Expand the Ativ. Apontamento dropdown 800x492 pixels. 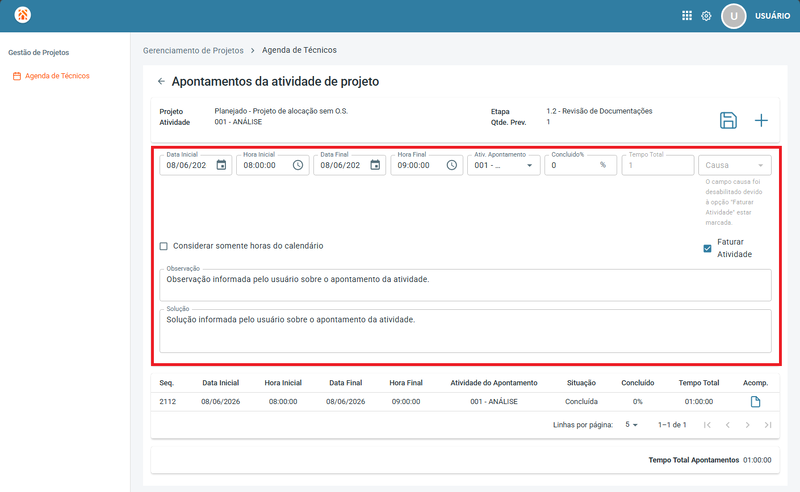pos(504,165)
